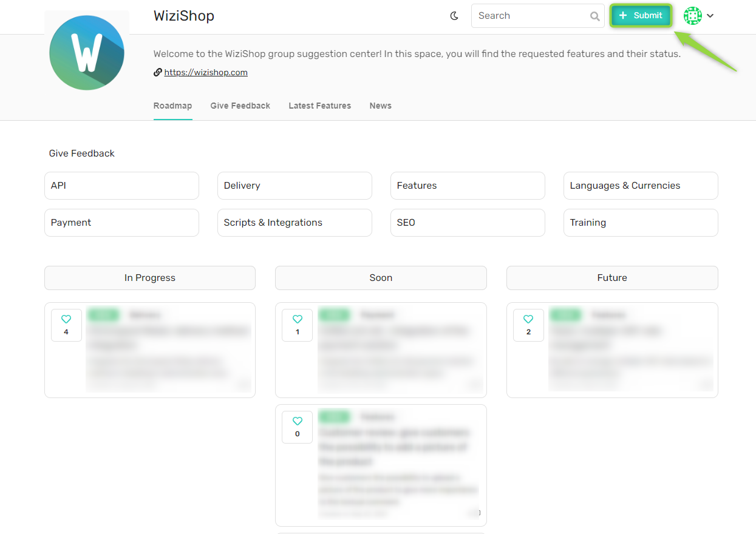Click the Soon column header
This screenshot has width=756, height=534.
coord(381,278)
